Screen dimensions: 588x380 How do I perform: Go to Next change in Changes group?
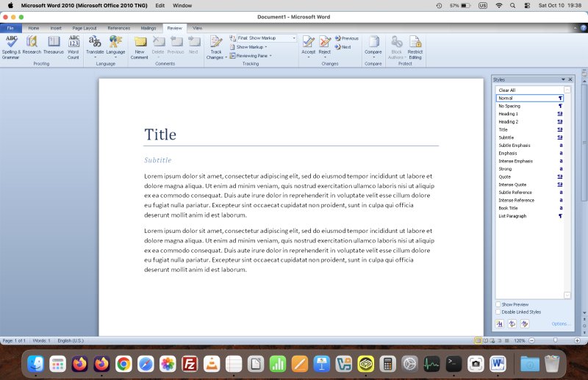pyautogui.click(x=343, y=47)
